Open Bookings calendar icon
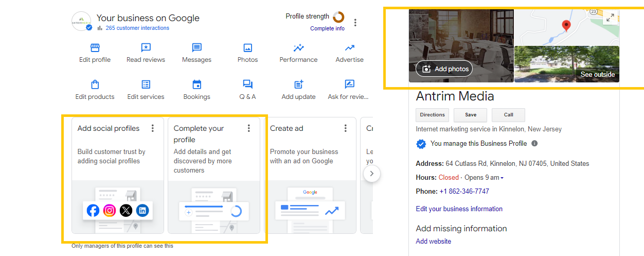Image resolution: width=644 pixels, height=256 pixels. pyautogui.click(x=196, y=84)
